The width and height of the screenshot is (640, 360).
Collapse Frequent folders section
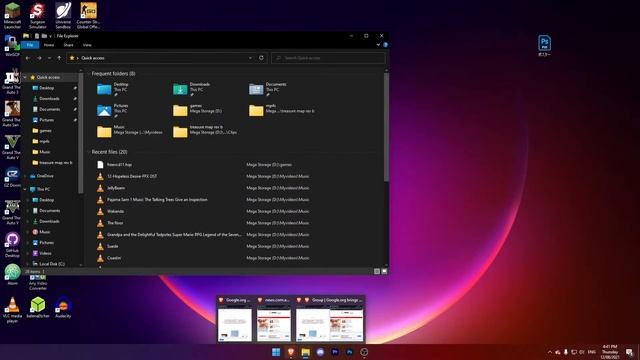[88, 73]
